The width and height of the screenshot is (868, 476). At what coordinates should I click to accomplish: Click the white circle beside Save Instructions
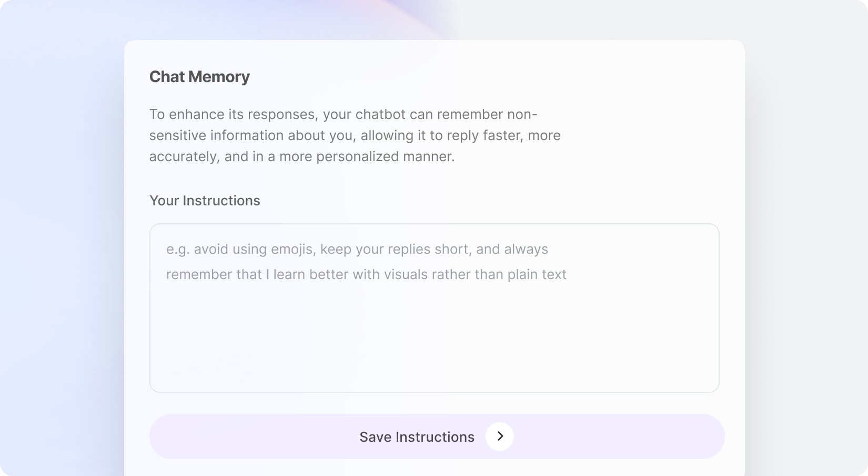click(x=500, y=437)
